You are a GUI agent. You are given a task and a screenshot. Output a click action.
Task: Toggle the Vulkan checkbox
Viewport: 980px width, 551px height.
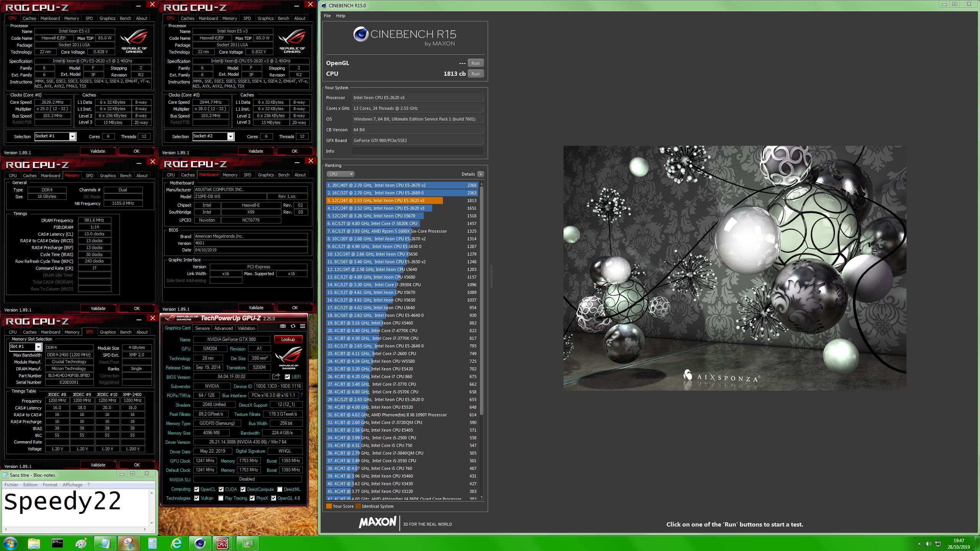click(x=196, y=498)
